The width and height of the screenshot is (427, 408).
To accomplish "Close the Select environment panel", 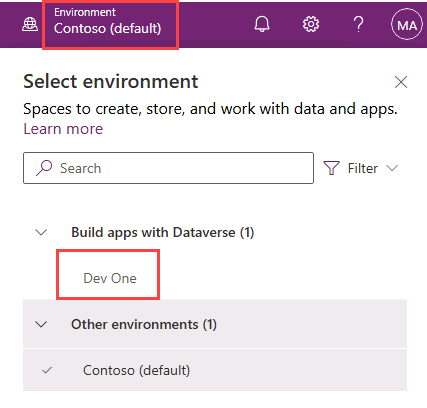I will [401, 82].
